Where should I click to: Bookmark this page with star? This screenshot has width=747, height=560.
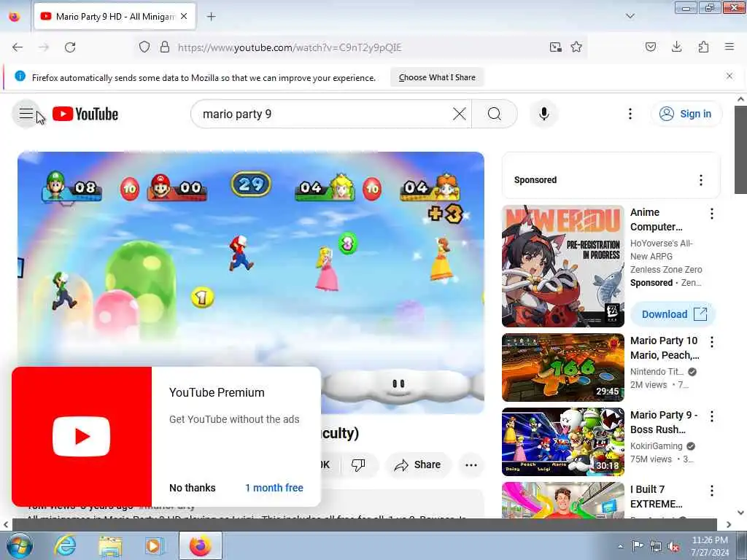point(576,47)
